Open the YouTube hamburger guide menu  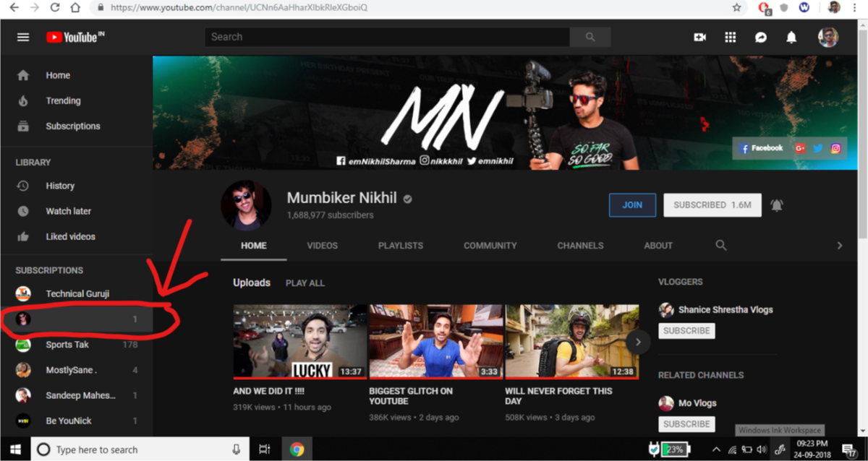[23, 37]
